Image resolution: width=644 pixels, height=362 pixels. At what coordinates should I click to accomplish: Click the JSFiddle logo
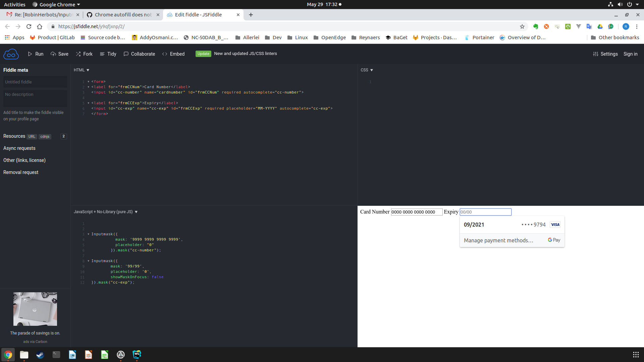[x=11, y=54]
